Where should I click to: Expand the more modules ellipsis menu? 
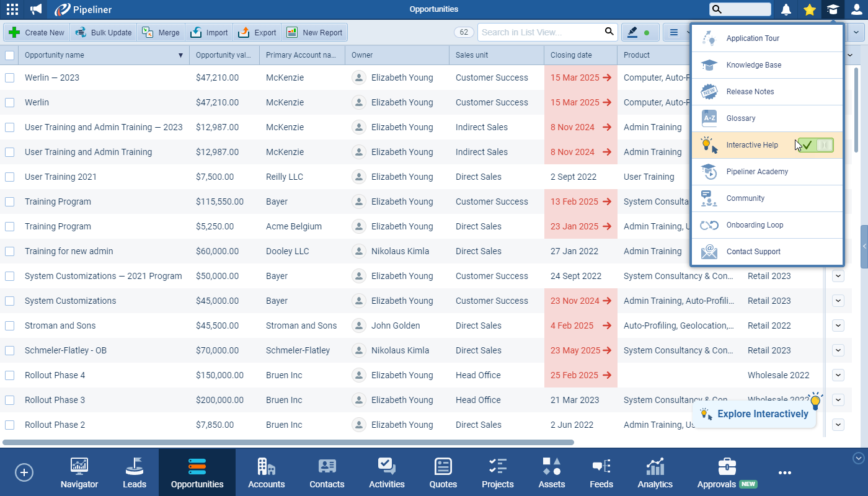(785, 472)
